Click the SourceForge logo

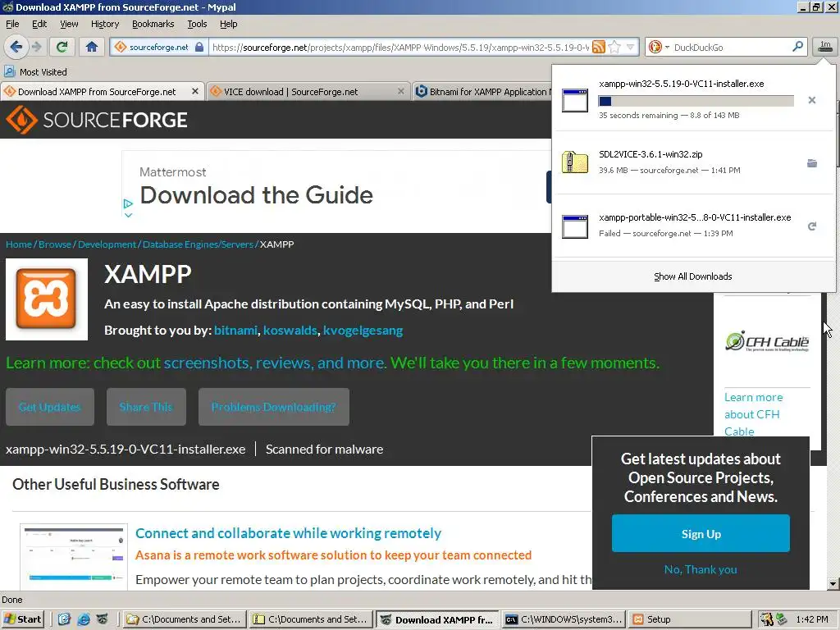pos(97,120)
